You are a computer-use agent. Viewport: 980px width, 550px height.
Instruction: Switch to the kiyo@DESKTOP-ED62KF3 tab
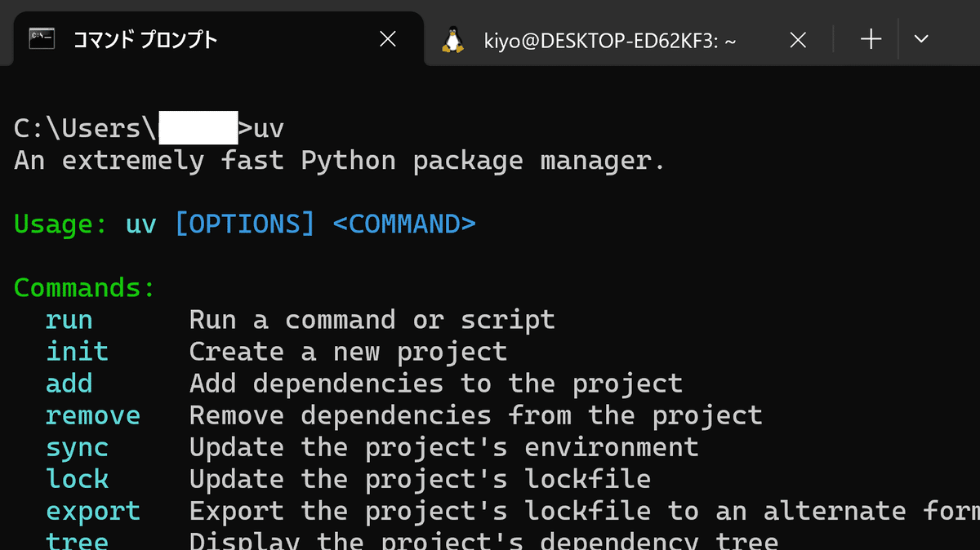609,39
